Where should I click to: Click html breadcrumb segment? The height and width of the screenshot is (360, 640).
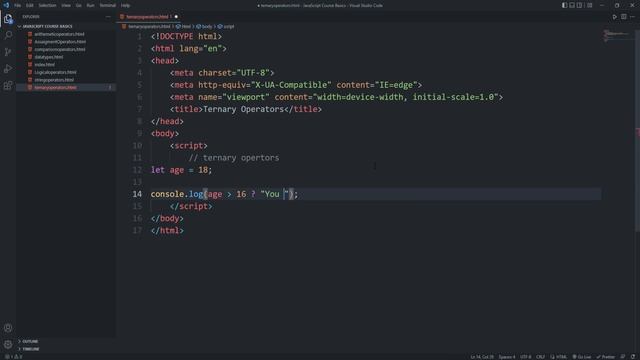point(184,27)
